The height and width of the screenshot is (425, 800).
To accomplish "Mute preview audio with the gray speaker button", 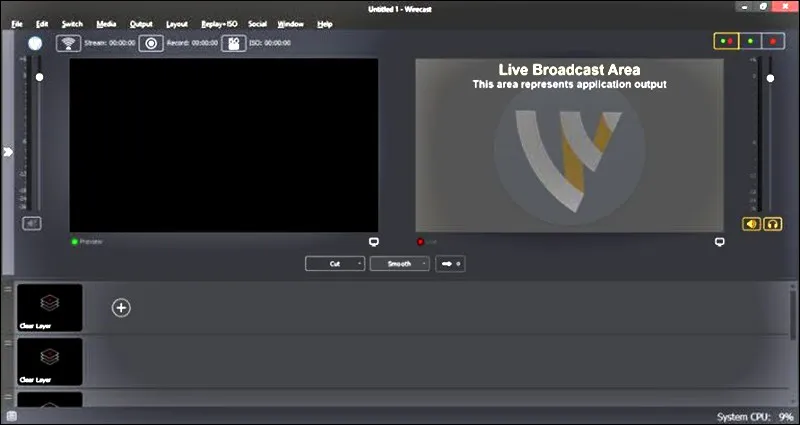I will [32, 223].
